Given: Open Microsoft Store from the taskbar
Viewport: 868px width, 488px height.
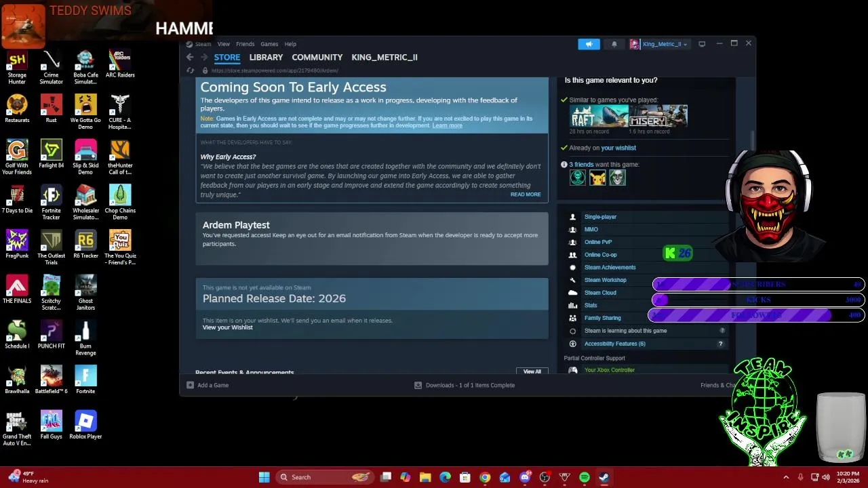Looking at the screenshot, I should 465,477.
